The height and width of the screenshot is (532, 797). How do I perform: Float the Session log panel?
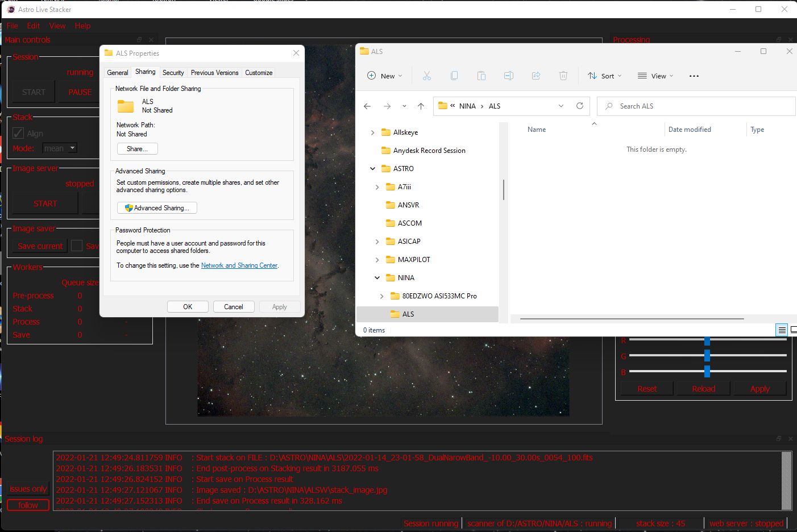(x=779, y=439)
